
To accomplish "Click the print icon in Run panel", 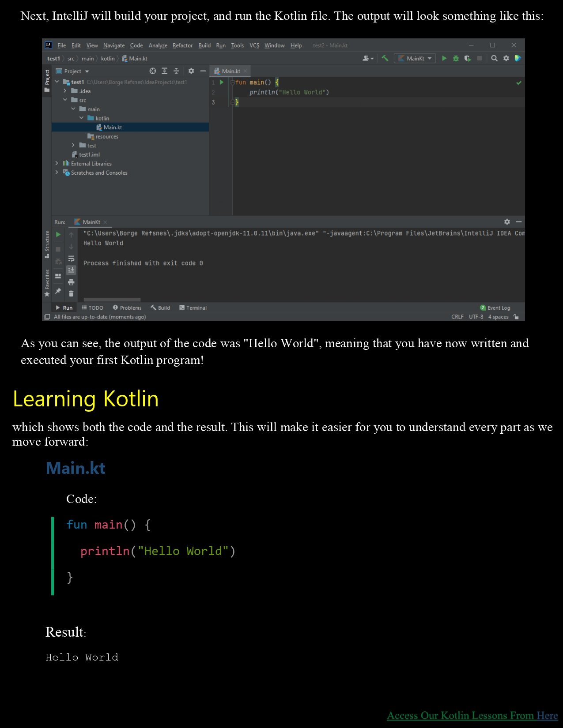I will click(x=71, y=282).
